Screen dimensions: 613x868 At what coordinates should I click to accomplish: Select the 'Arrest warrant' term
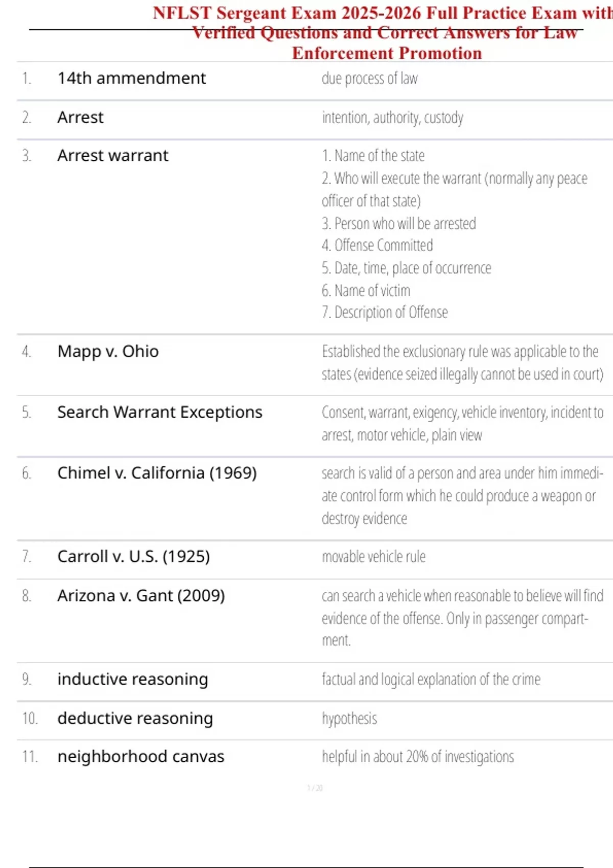(112, 156)
